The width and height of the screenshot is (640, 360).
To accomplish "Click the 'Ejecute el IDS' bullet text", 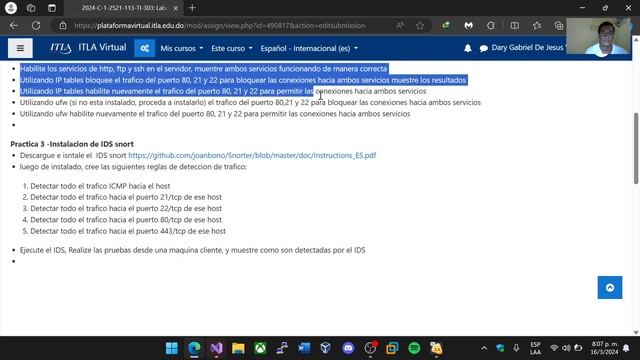I will pos(192,250).
